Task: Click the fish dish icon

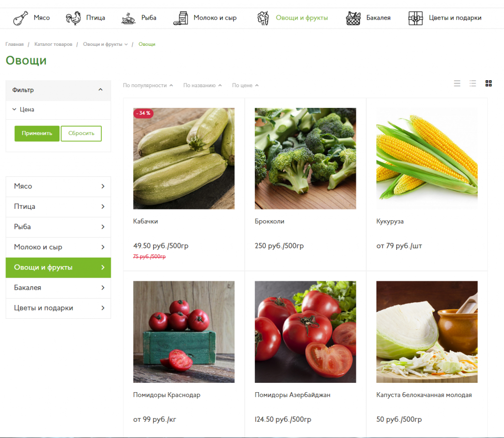Action: (x=128, y=18)
